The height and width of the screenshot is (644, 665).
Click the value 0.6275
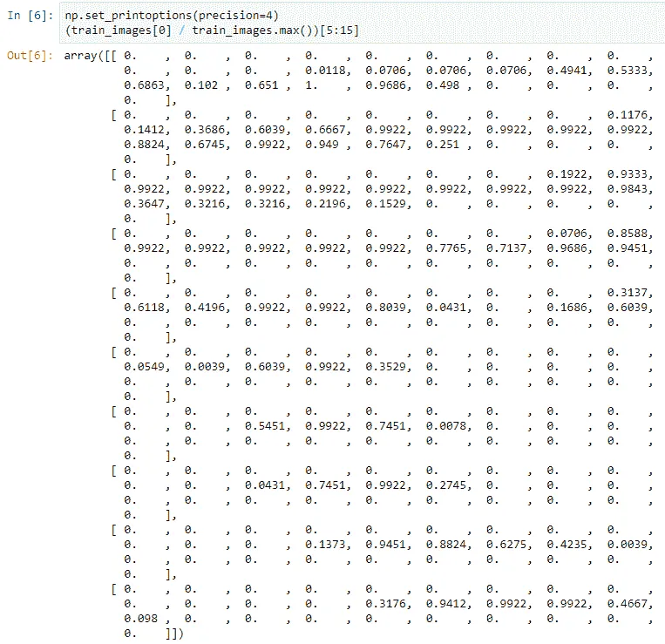506,545
